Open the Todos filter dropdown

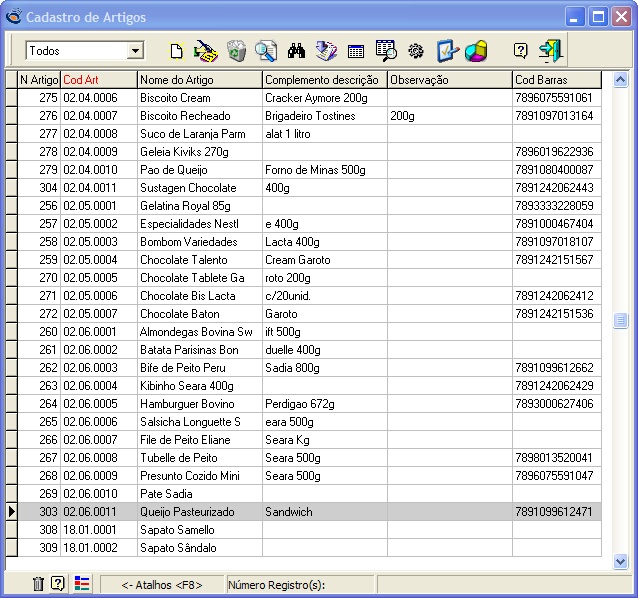(135, 51)
